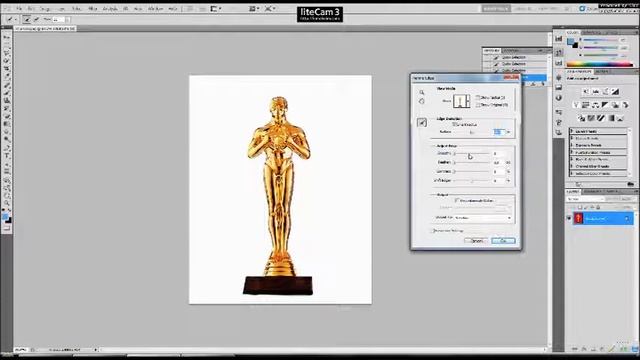This screenshot has width=640, height=360.
Task: Select the Hand tool in Refine Edge dialog
Action: click(422, 101)
